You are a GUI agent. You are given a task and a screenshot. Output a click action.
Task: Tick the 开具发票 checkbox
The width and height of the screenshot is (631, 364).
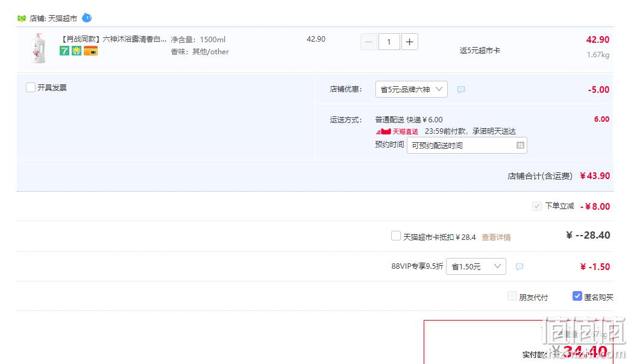(x=31, y=87)
